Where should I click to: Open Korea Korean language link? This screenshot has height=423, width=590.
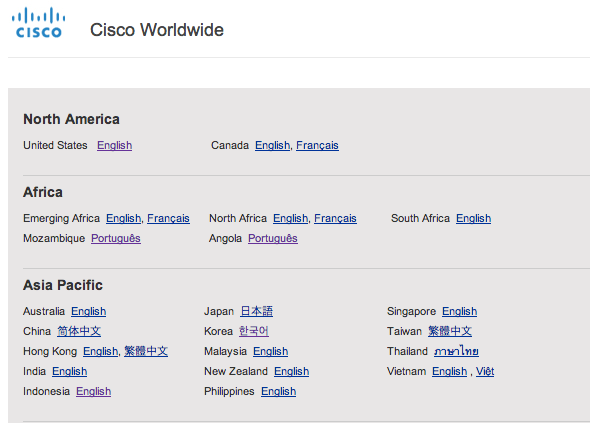point(254,331)
